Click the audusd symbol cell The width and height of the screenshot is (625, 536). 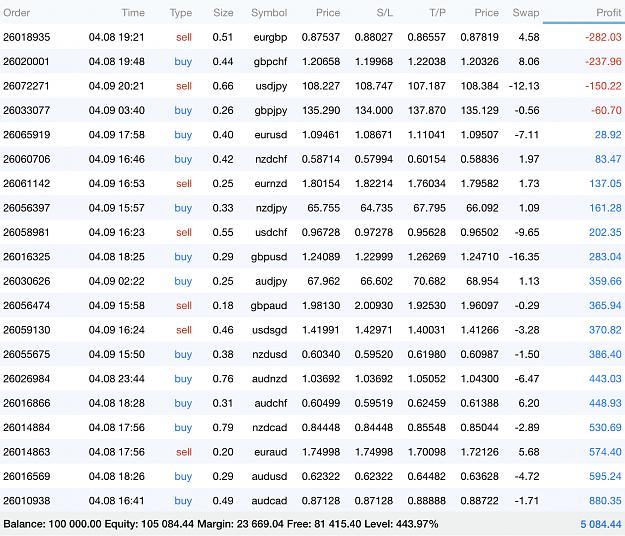tap(269, 476)
